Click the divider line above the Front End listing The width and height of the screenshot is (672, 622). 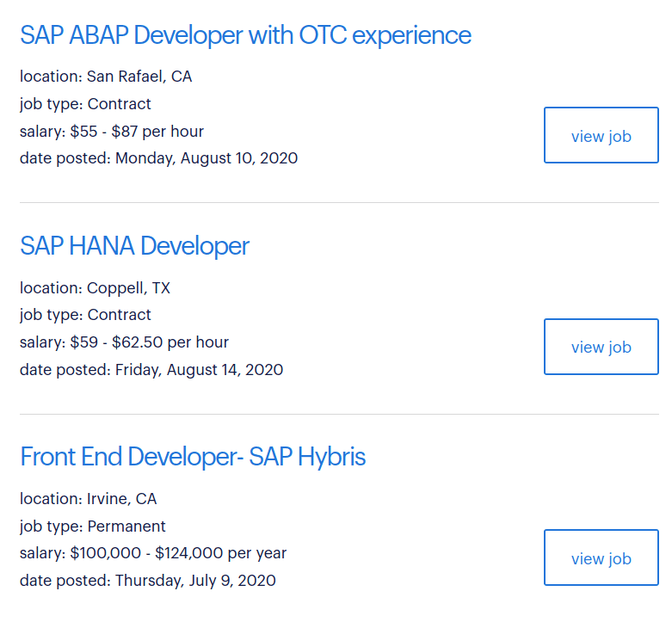pyautogui.click(x=339, y=415)
